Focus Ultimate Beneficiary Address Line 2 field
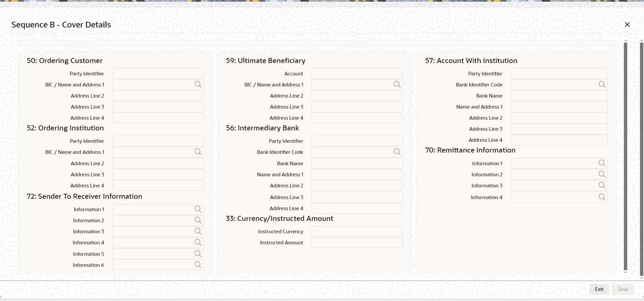 pos(357,96)
